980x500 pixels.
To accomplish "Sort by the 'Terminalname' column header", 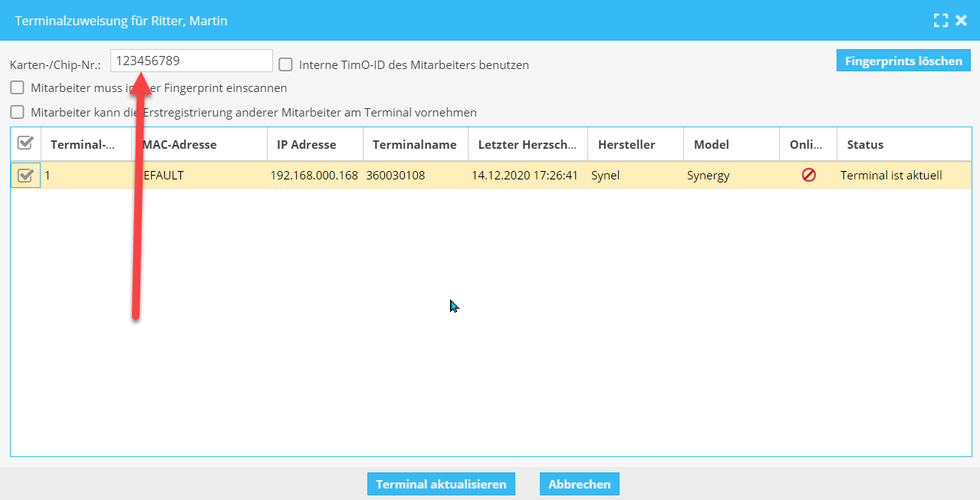I will pos(414,144).
